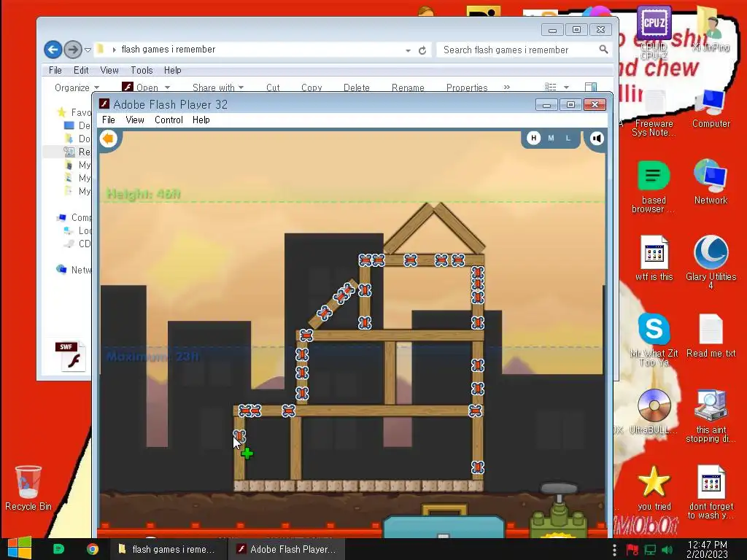Click Copy in Explorer toolbar
This screenshot has height=560, width=747.
(311, 87)
